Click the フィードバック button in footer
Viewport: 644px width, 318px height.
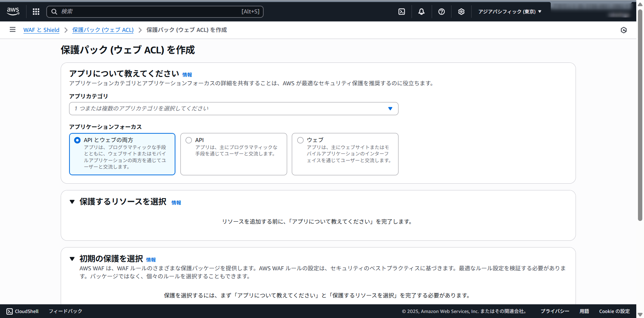65,311
